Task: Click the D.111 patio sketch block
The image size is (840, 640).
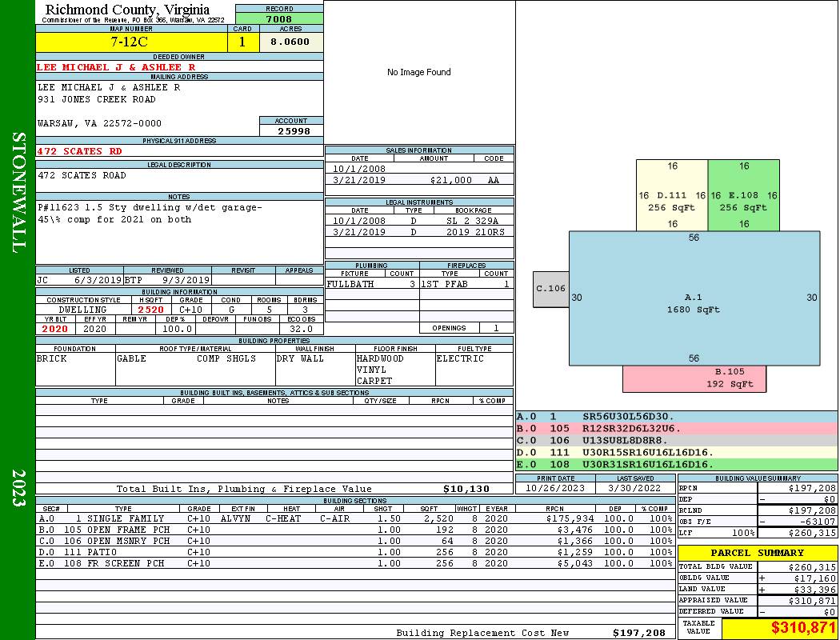Action: pos(672,195)
